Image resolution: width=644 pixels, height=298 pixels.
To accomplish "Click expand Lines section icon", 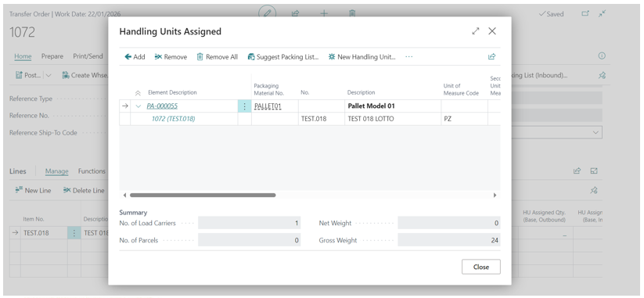I will coord(594,171).
